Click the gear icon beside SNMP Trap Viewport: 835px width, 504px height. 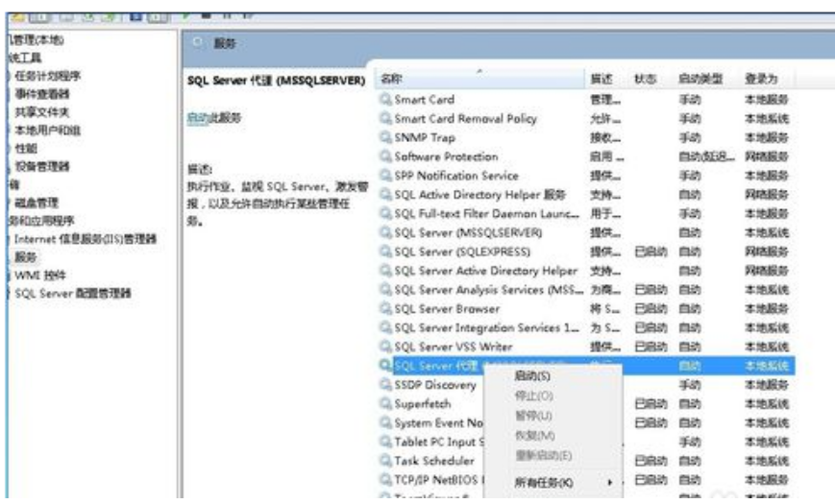[386, 137]
